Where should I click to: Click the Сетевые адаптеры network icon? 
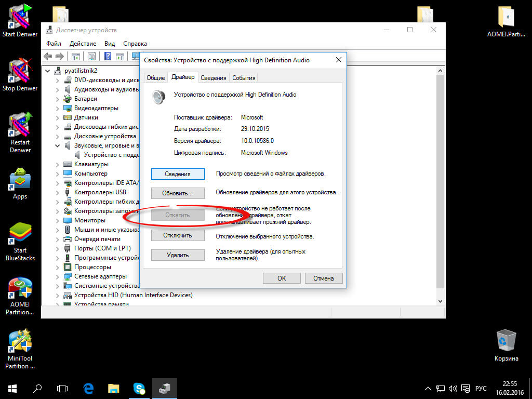coord(67,276)
